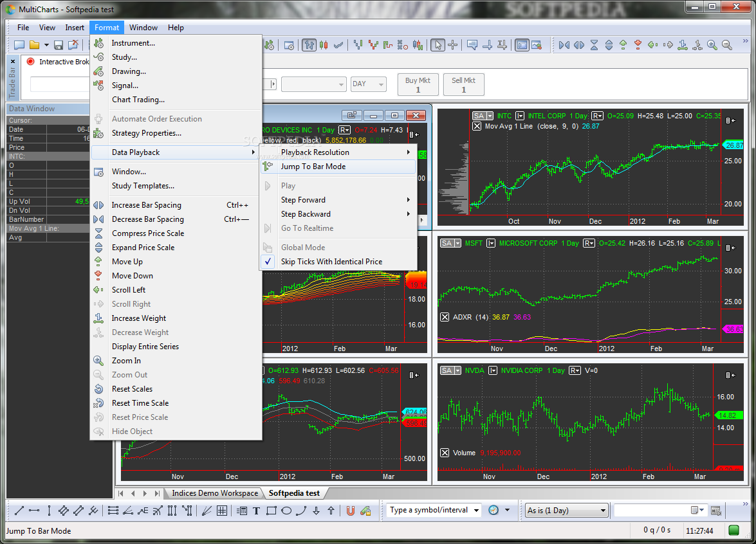The height and width of the screenshot is (544, 756).
Task: Click the Buy Mkt button
Action: point(418,85)
